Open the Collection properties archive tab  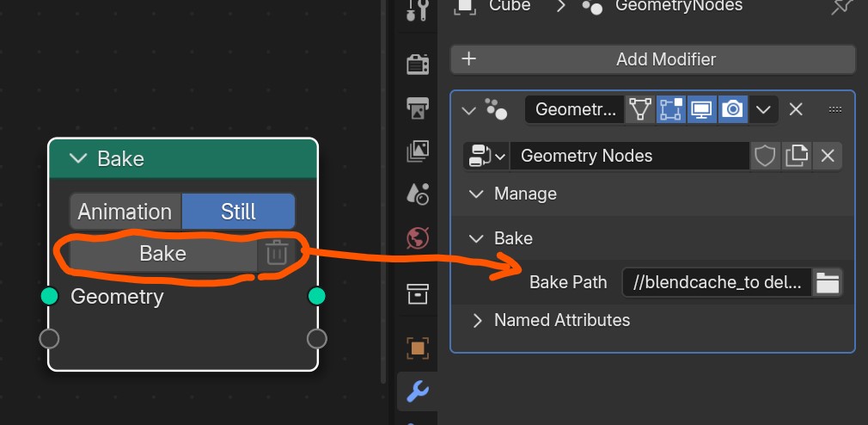418,293
